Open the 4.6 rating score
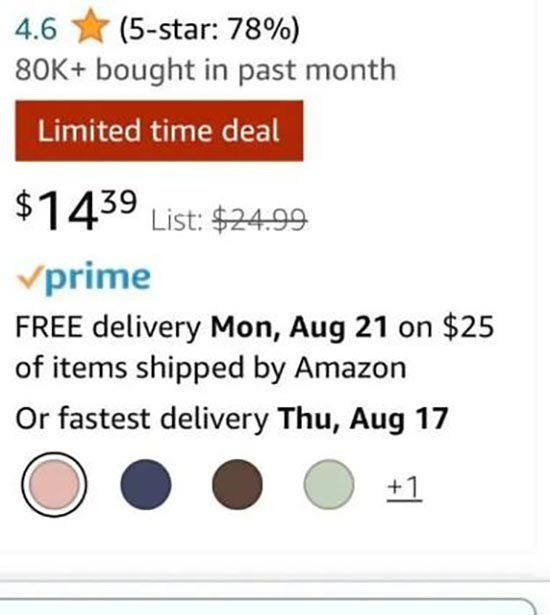Image resolution: width=550 pixels, height=615 pixels. pos(36,29)
